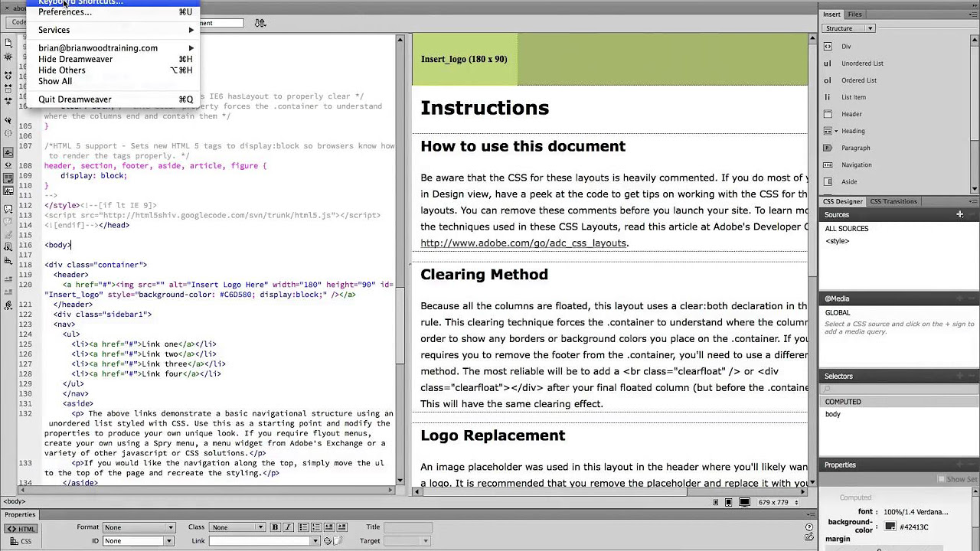
Task: Select the <style> source entry
Action: 837,241
